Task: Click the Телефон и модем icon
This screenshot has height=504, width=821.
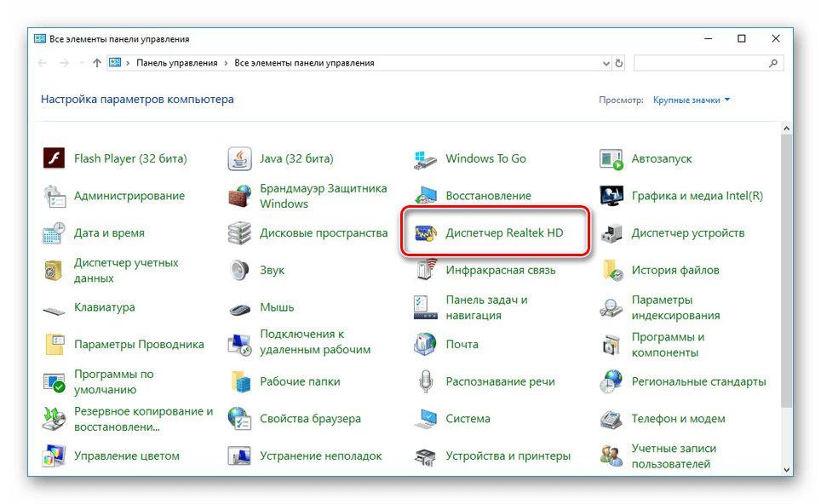Action: (611, 419)
